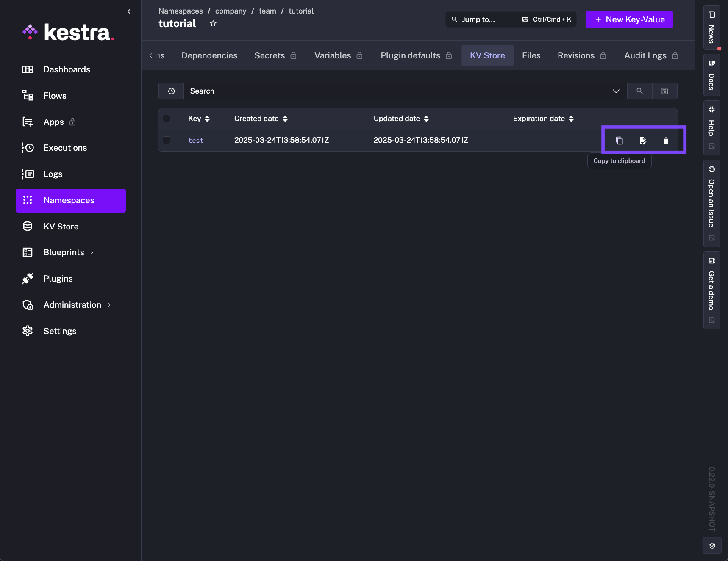The image size is (728, 561).
Task: Expand the Blueprints submenu
Action: 92,252
